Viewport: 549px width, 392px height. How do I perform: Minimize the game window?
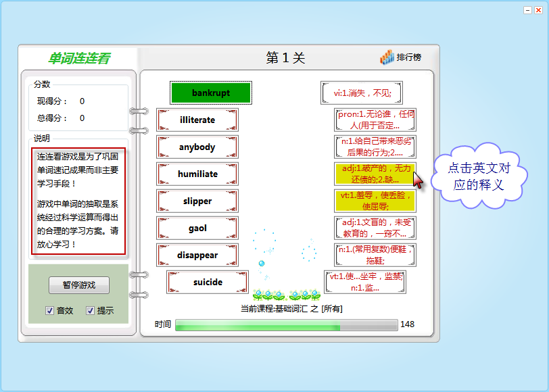527,10
